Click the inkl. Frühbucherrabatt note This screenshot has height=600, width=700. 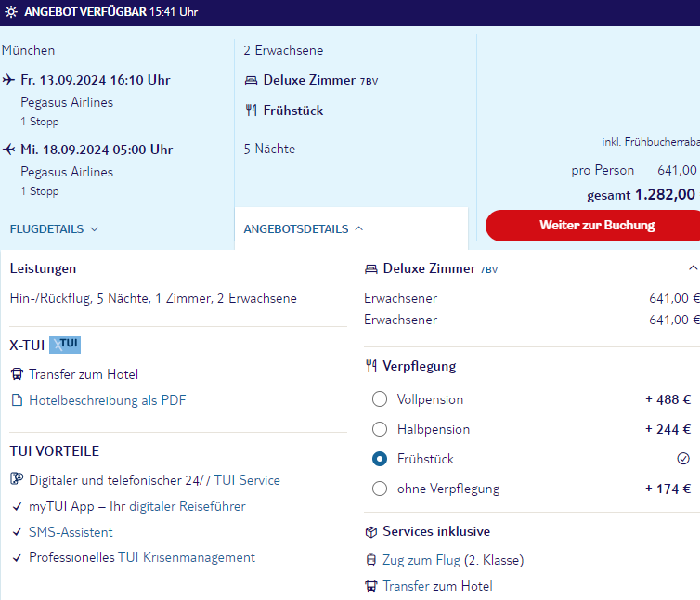point(651,142)
